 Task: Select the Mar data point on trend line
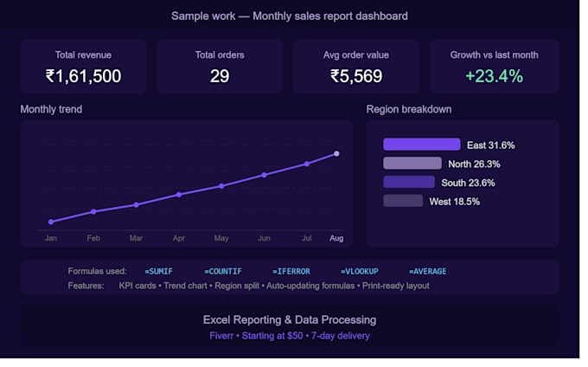pyautogui.click(x=136, y=205)
